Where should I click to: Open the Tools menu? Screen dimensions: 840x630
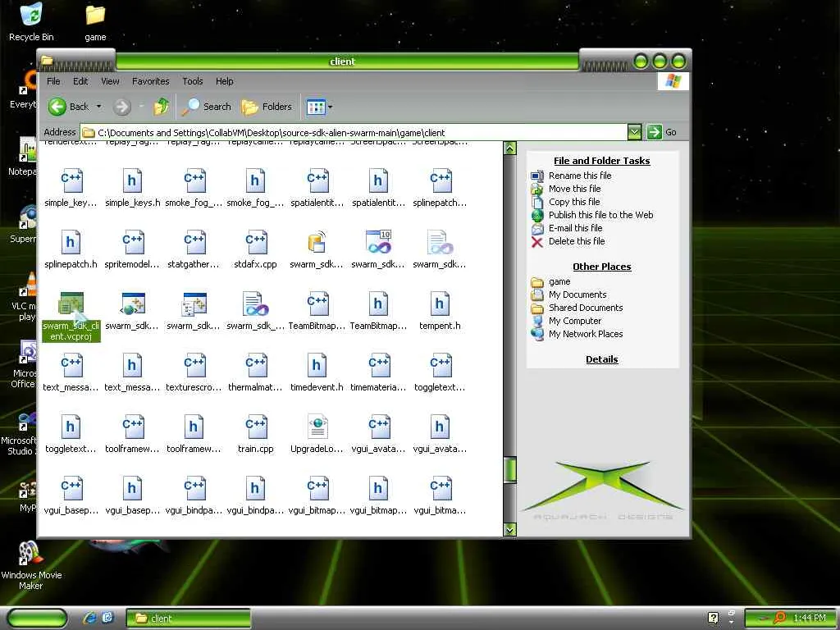click(x=193, y=81)
